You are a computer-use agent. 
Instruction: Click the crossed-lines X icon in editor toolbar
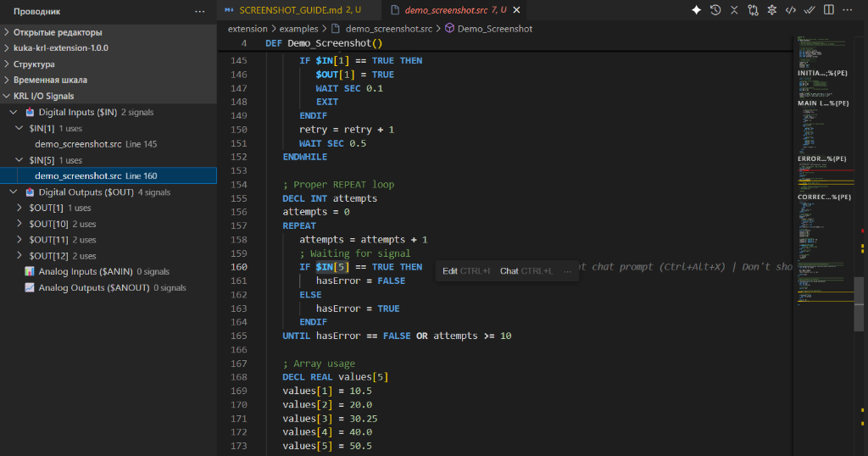pos(734,10)
